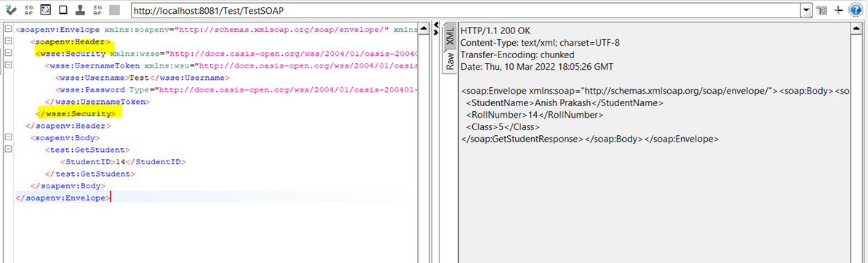
Task: Collapse the soapenv:Body node
Action: click(7, 137)
